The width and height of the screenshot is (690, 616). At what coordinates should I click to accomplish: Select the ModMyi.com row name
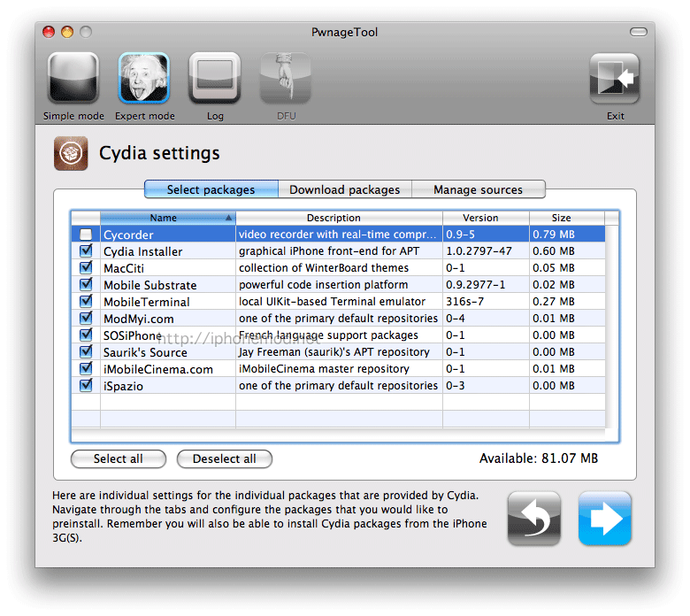pyautogui.click(x=139, y=319)
